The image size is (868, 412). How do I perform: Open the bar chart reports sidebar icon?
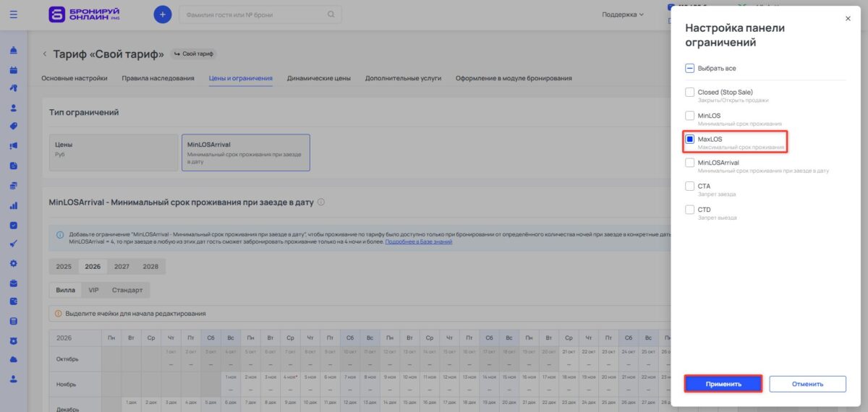(14, 205)
